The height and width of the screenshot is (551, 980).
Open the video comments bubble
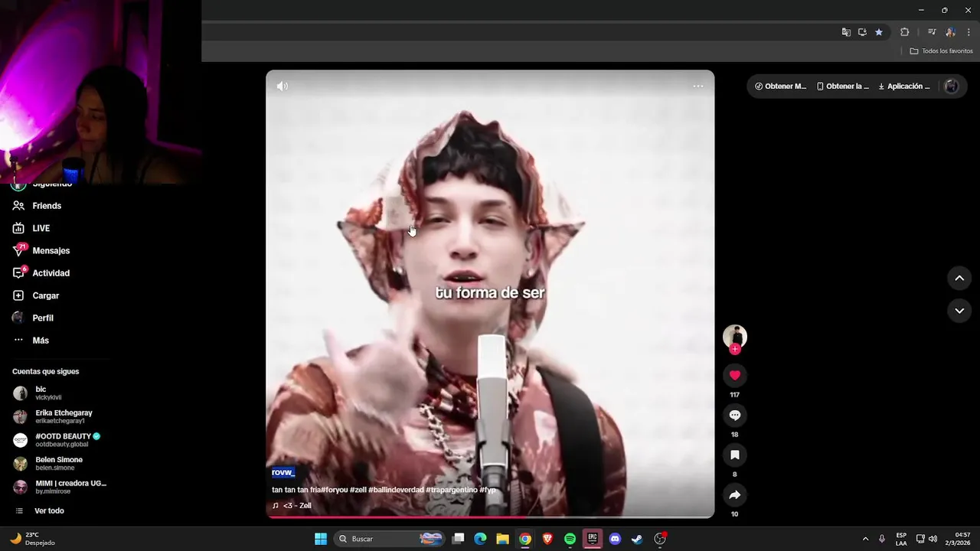point(735,415)
